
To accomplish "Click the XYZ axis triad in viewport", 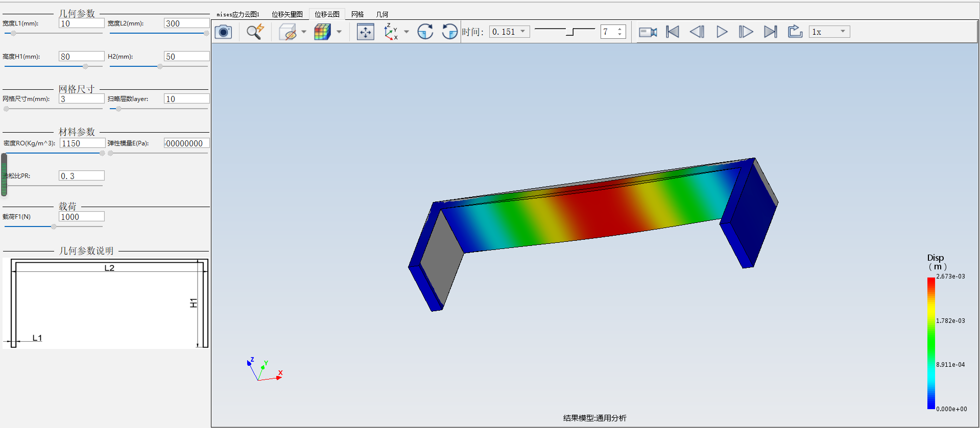I will click(x=265, y=369).
